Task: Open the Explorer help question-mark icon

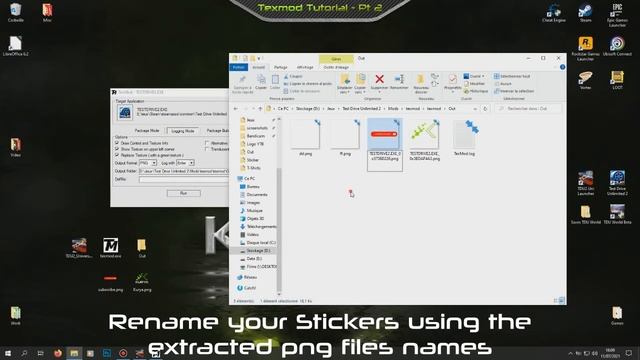Action: coord(562,67)
